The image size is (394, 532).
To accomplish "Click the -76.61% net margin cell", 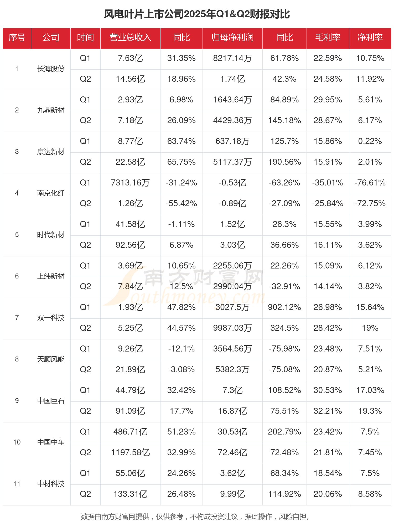I will coord(370,183).
